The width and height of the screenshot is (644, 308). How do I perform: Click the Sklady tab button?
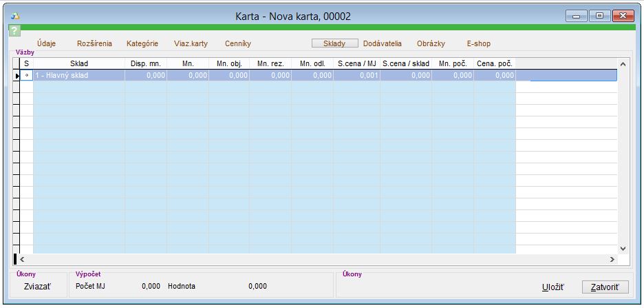(335, 43)
